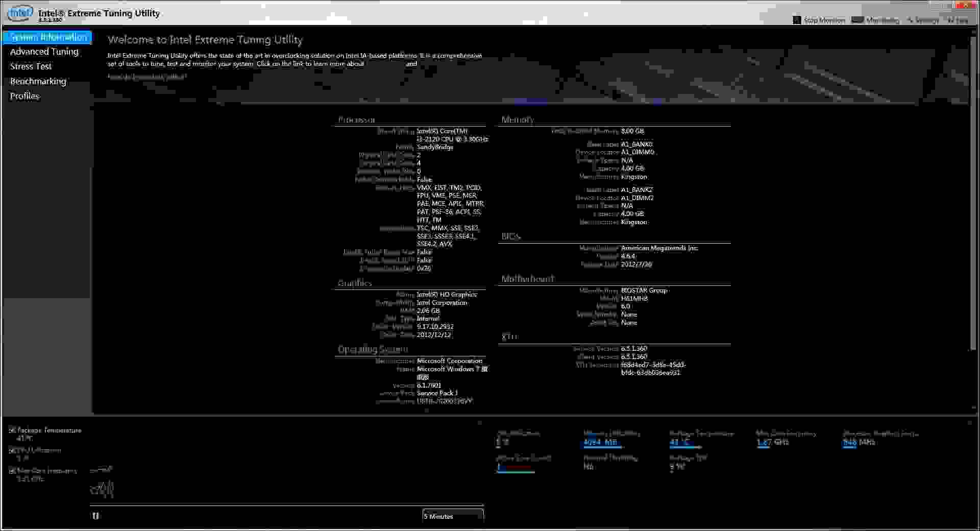
Task: Open Settings in the top bar
Action: coord(923,20)
